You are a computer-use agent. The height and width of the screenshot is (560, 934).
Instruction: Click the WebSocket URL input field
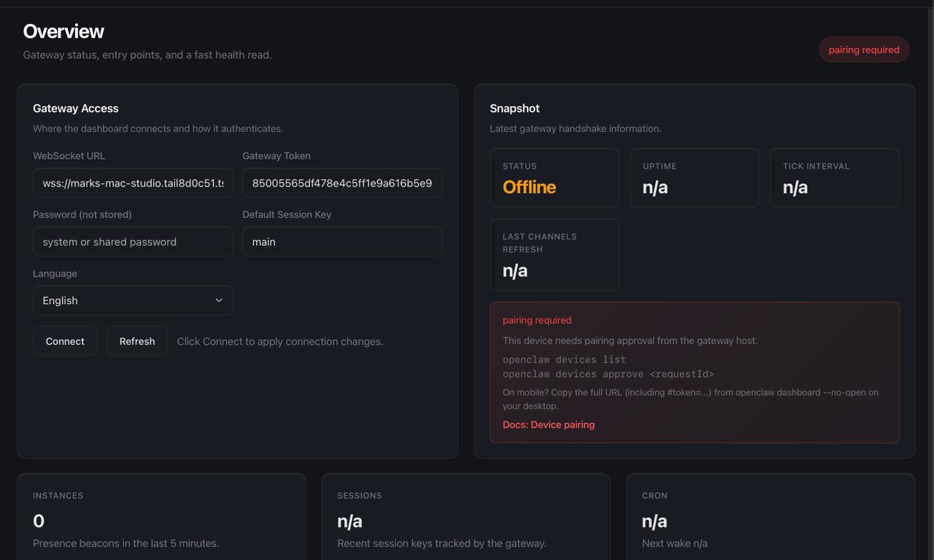tap(133, 183)
